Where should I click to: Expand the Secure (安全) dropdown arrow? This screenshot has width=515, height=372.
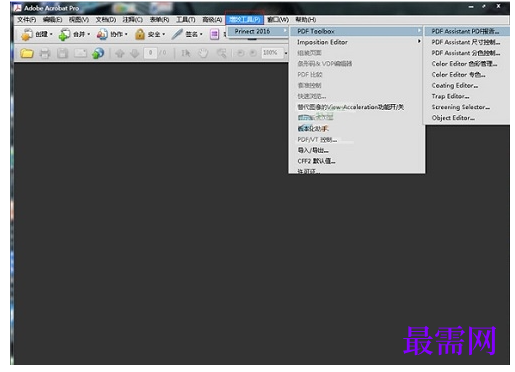point(163,34)
